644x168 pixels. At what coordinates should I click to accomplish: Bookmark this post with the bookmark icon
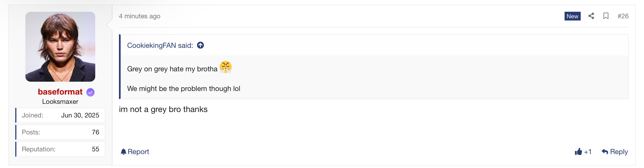point(606,16)
